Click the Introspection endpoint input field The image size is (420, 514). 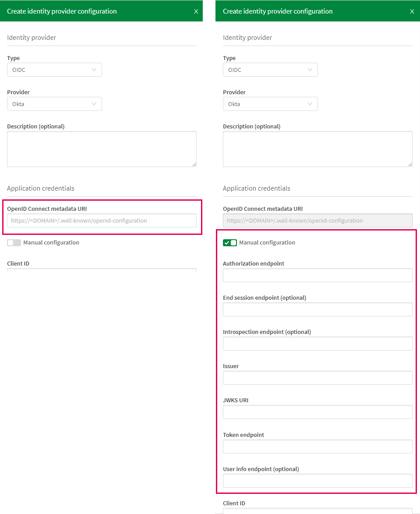coord(318,344)
